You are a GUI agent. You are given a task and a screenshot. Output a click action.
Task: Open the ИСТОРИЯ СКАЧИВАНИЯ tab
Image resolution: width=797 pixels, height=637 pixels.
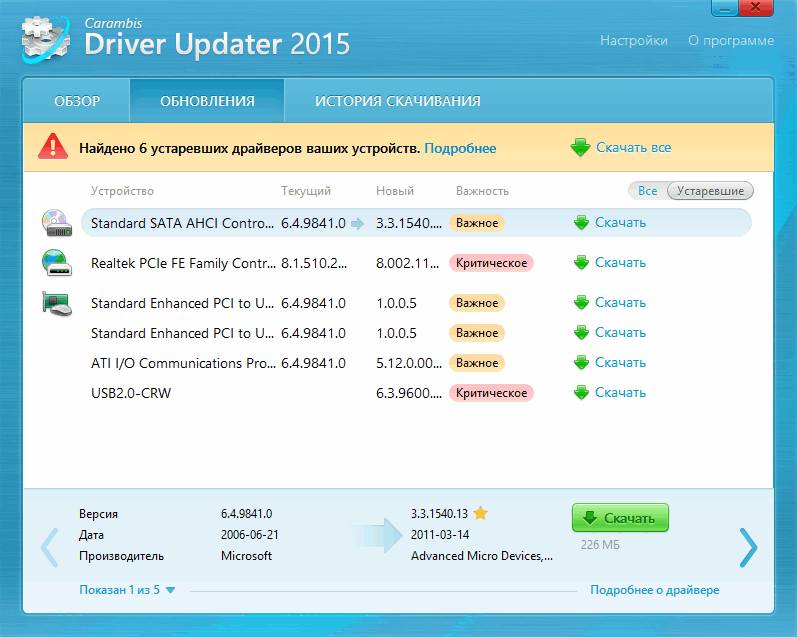[x=397, y=101]
